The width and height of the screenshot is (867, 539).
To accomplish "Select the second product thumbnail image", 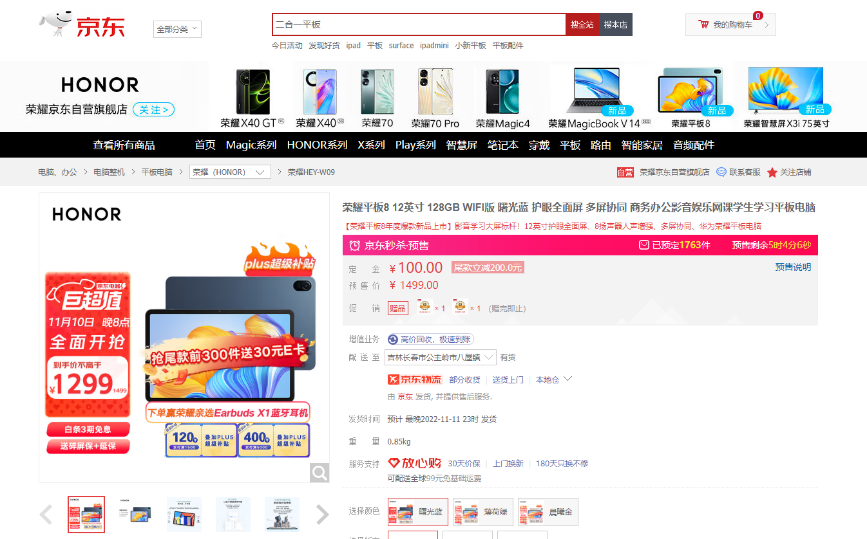I will tap(135, 514).
